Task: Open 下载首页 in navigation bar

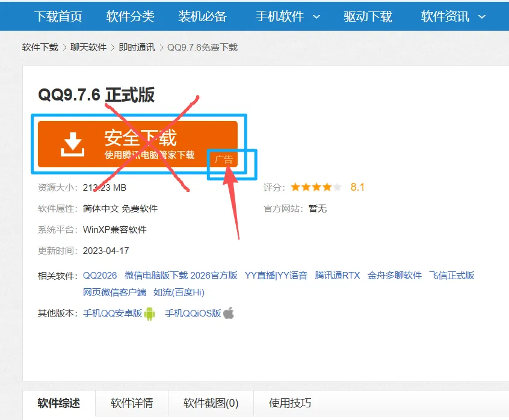Action: point(58,16)
